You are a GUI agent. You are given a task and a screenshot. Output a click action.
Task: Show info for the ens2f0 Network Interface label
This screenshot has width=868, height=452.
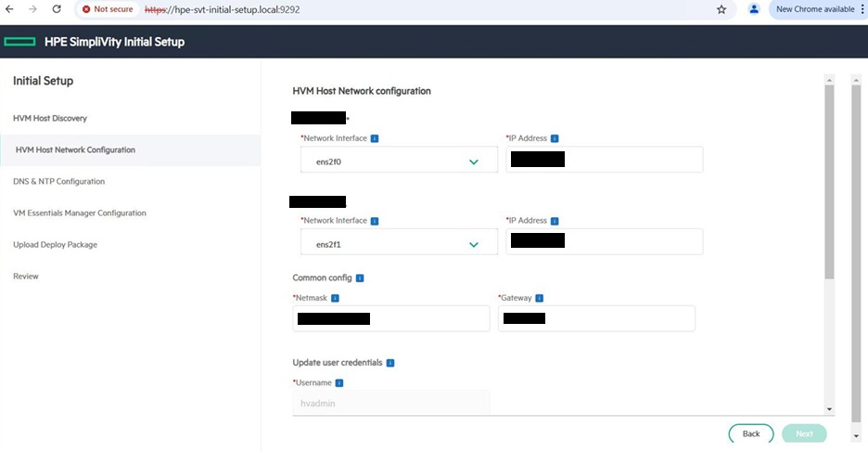[x=375, y=138]
